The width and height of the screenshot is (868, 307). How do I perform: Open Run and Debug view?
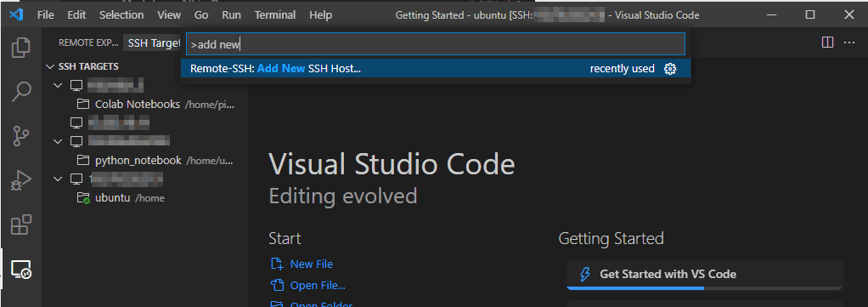click(21, 180)
